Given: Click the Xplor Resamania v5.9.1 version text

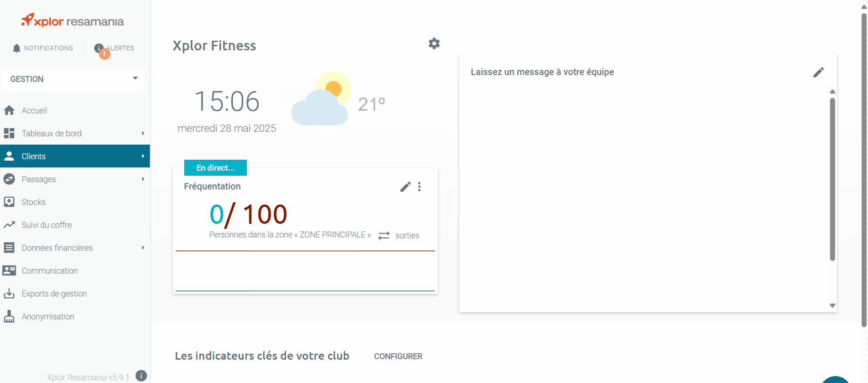Looking at the screenshot, I should click(88, 377).
